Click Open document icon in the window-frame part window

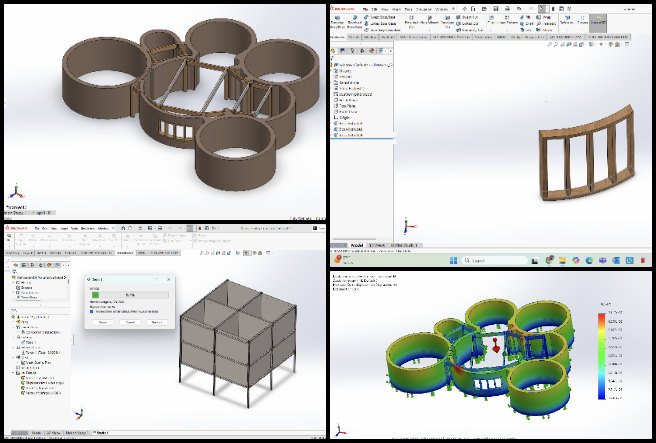(484, 8)
